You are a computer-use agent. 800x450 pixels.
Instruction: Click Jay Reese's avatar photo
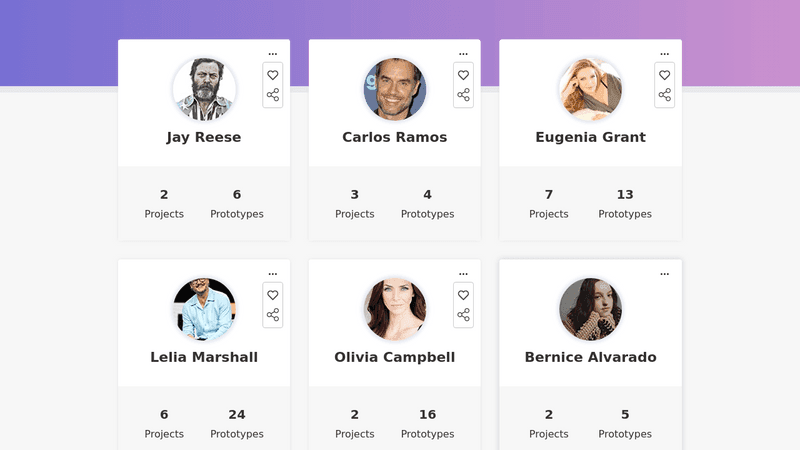pyautogui.click(x=204, y=89)
